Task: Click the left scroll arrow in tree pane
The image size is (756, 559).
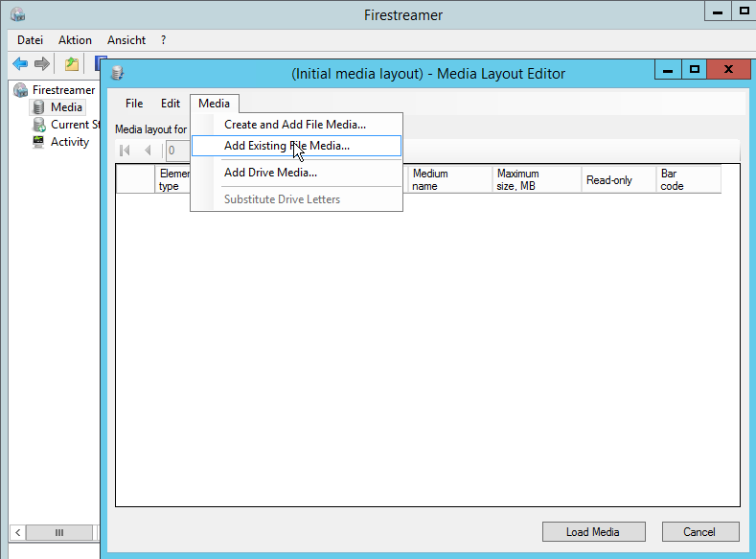Action: pyautogui.click(x=17, y=532)
